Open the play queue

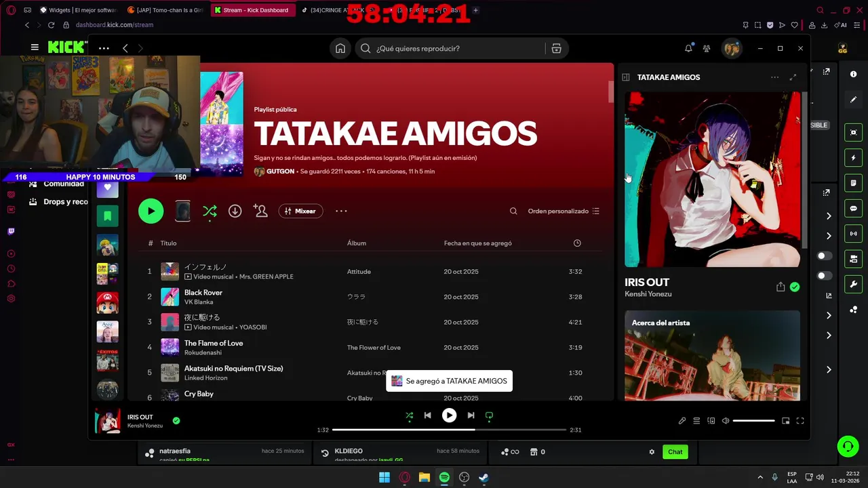click(696, 421)
